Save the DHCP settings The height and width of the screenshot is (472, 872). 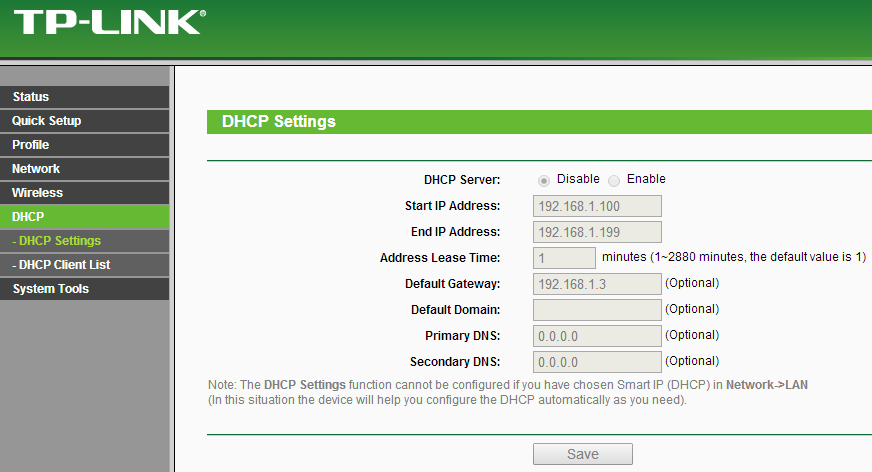[583, 454]
